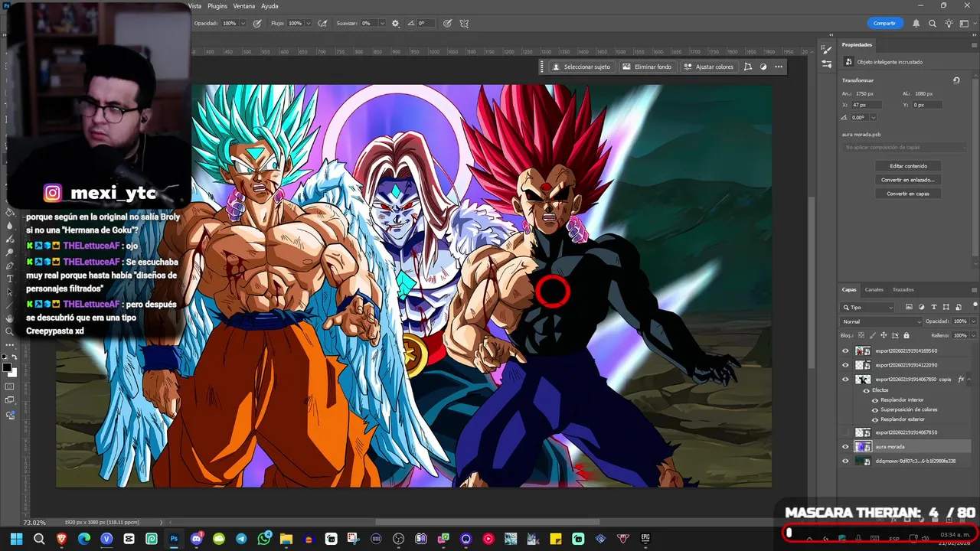Filter layers by pixel layers icon
This screenshot has height=551, width=980.
click(908, 307)
